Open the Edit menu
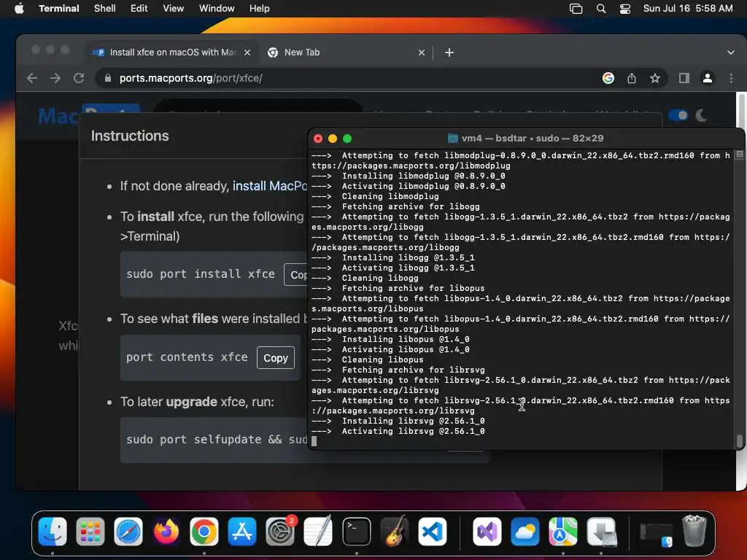This screenshot has width=747, height=560. [139, 8]
